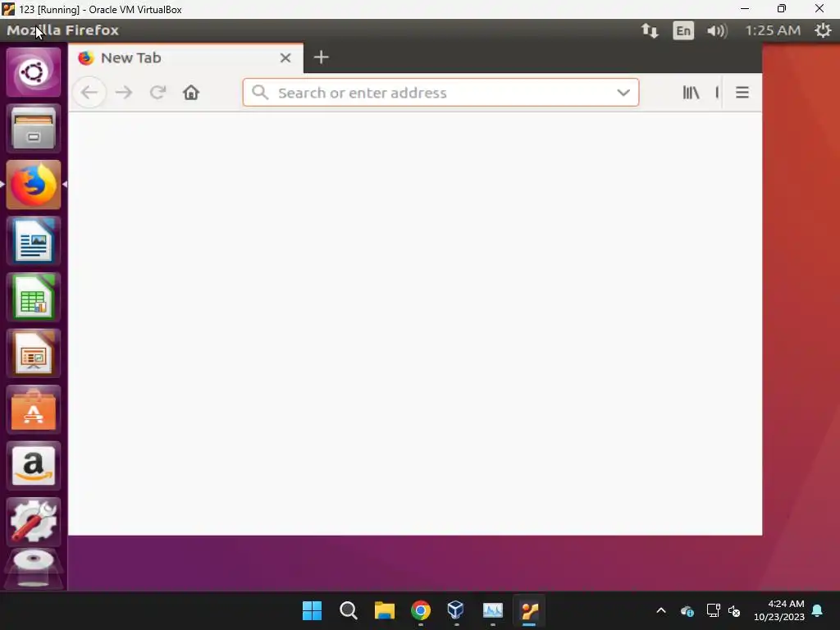This screenshot has width=840, height=630.
Task: Open a new tab with plus button
Action: point(321,57)
